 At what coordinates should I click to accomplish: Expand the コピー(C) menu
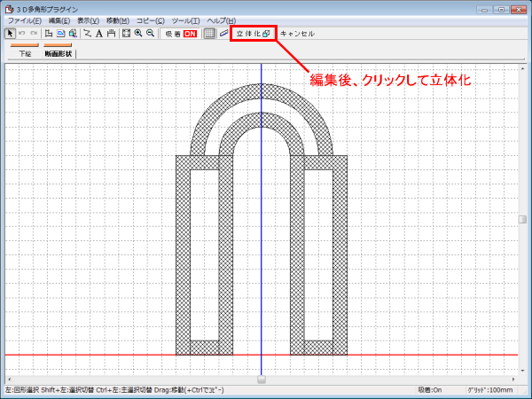(151, 20)
